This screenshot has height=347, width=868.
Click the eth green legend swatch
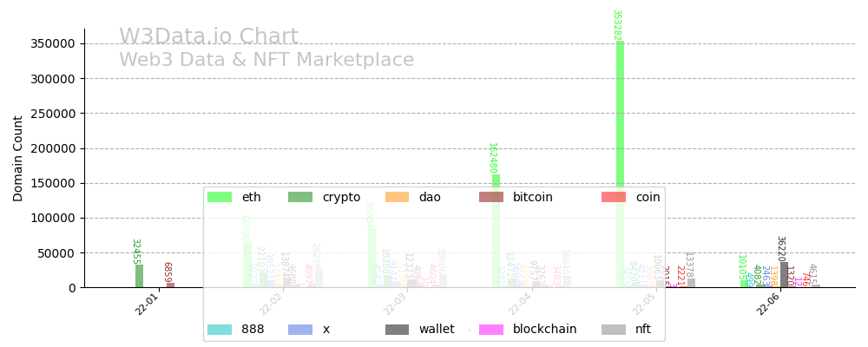[220, 197]
